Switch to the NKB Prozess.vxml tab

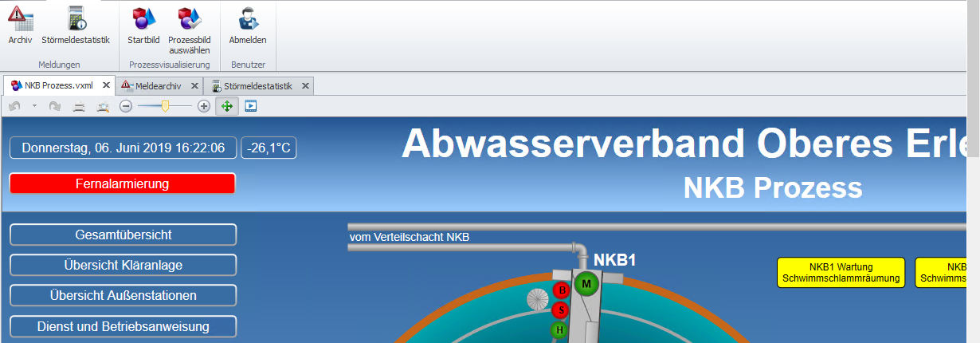59,85
